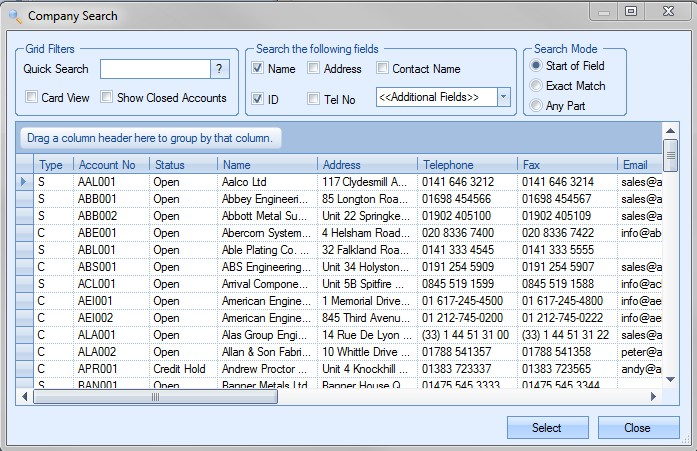The width and height of the screenshot is (697, 451).
Task: Enable the Card View checkbox
Action: click(32, 98)
